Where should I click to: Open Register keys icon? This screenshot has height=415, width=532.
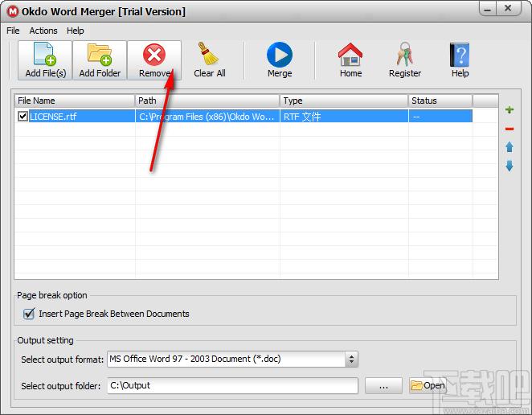pyautogui.click(x=404, y=60)
